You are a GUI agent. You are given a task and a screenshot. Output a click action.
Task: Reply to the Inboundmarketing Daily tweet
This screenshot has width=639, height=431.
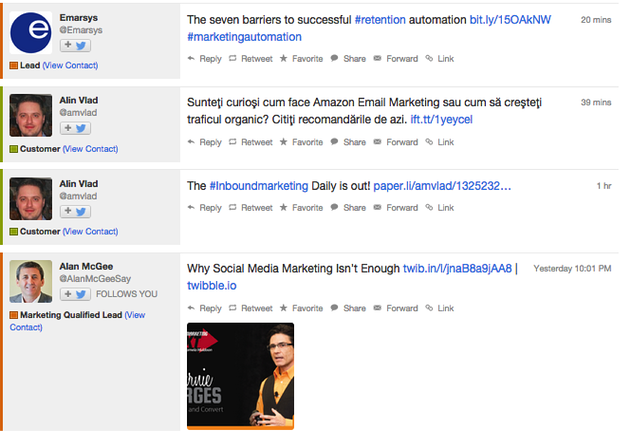tap(205, 208)
